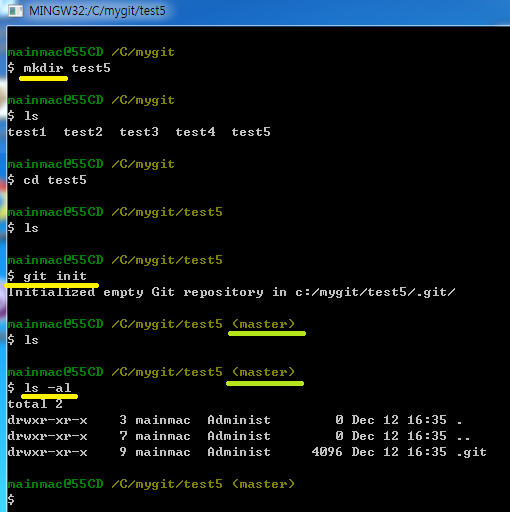
Task: Click 'test3' in the ls output
Action: 139,132
